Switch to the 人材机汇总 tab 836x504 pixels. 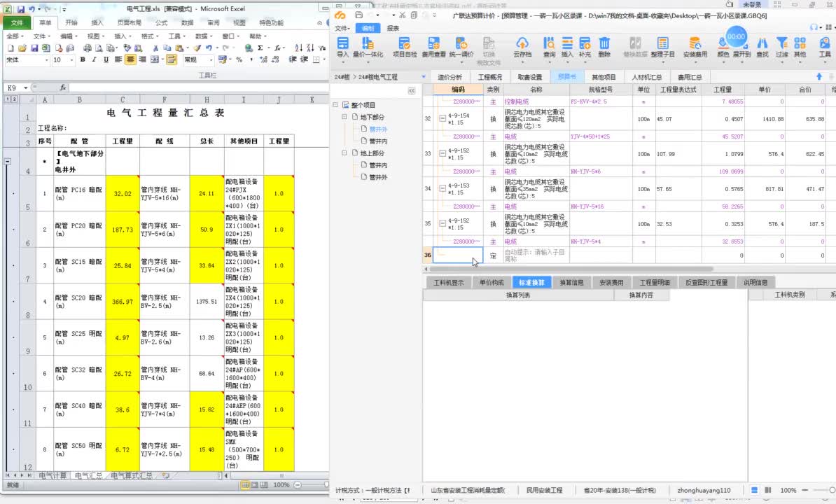tap(647, 77)
